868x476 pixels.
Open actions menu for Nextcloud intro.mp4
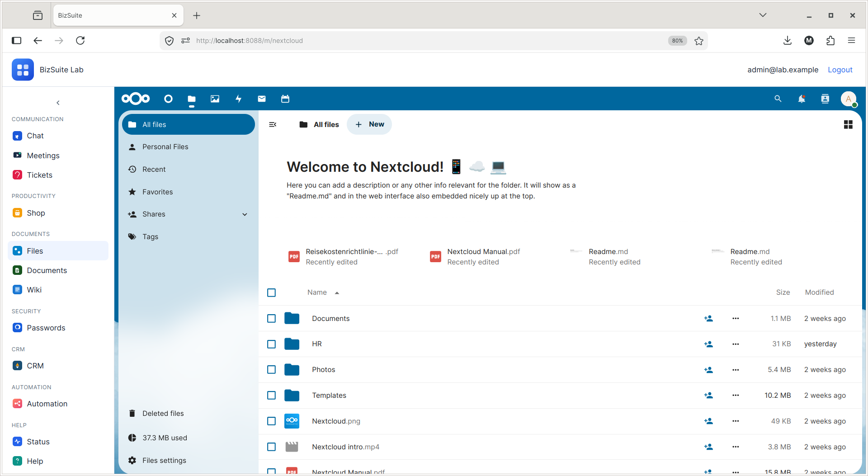pos(736,447)
